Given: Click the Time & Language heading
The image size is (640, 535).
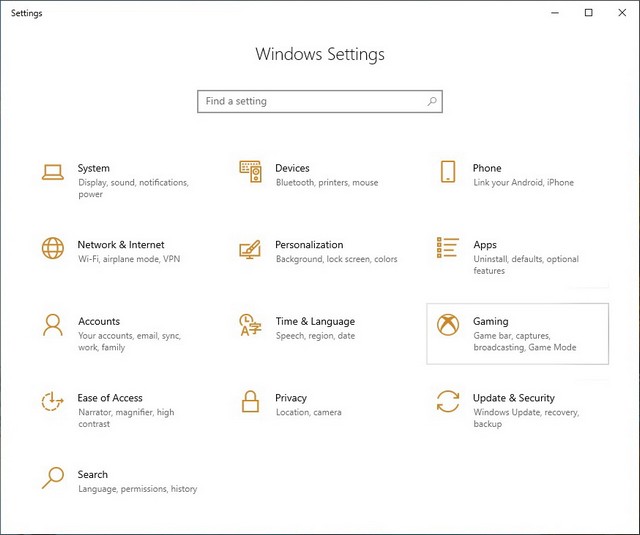Looking at the screenshot, I should pos(315,321).
